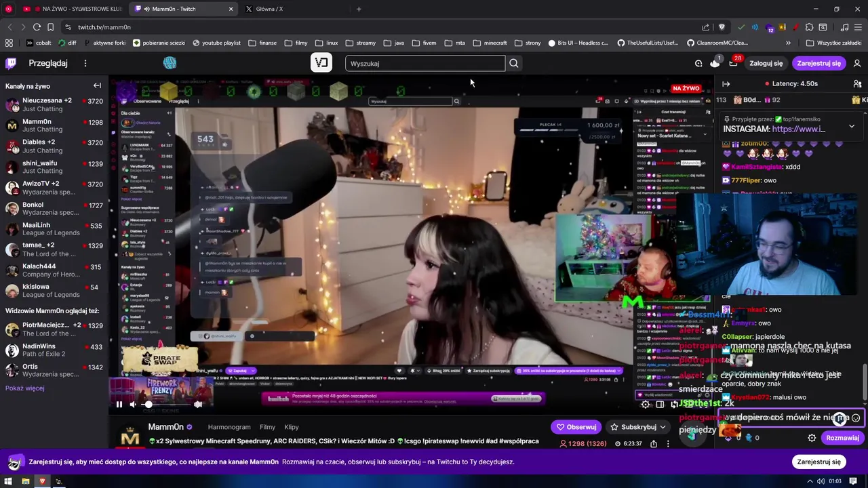Expand the pinned INSTAGRAM chat message
This screenshot has height=488, width=868.
tap(852, 126)
